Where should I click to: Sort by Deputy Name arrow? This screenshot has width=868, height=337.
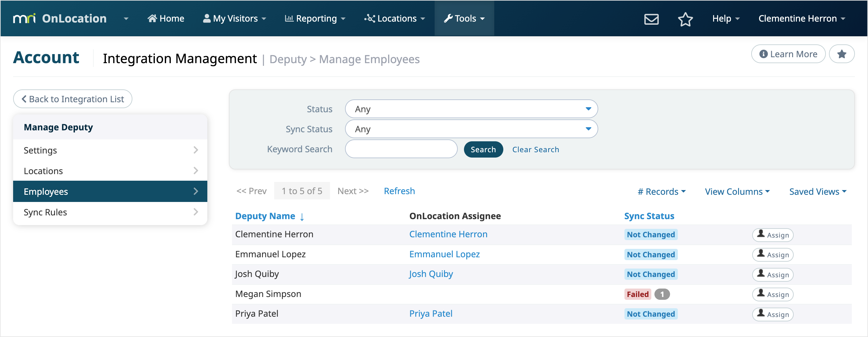tap(302, 217)
